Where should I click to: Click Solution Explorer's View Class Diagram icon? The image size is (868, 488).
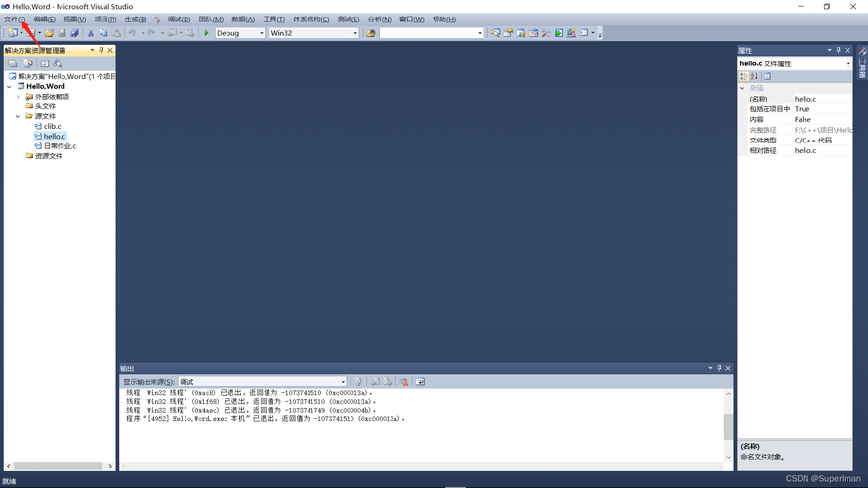pyautogui.click(x=57, y=63)
